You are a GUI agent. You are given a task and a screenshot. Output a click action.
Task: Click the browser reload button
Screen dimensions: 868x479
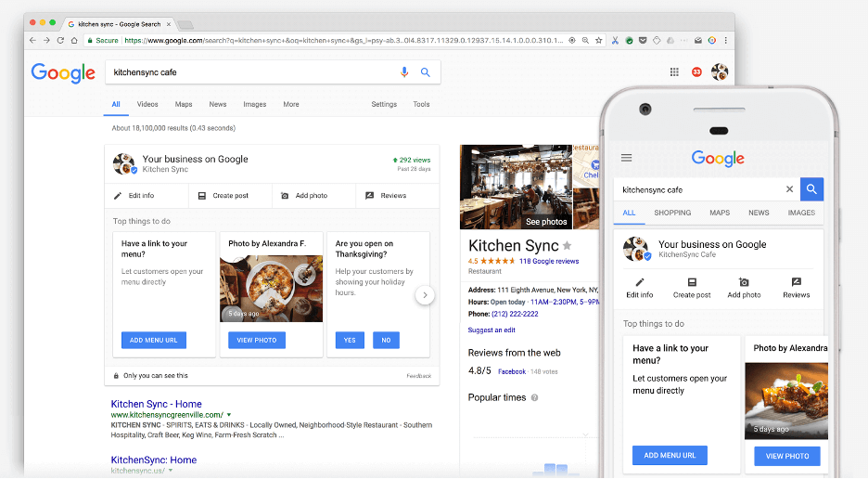(61, 41)
